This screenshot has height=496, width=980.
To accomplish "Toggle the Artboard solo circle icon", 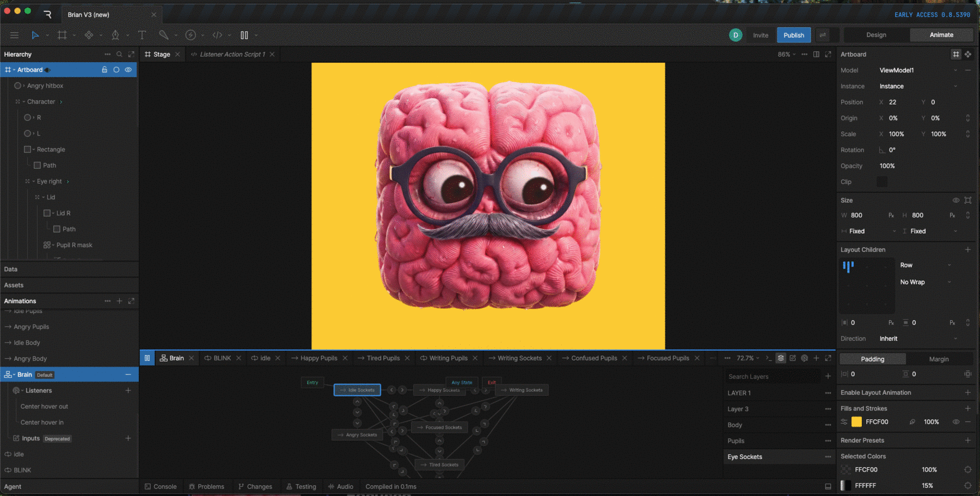I will coord(117,70).
